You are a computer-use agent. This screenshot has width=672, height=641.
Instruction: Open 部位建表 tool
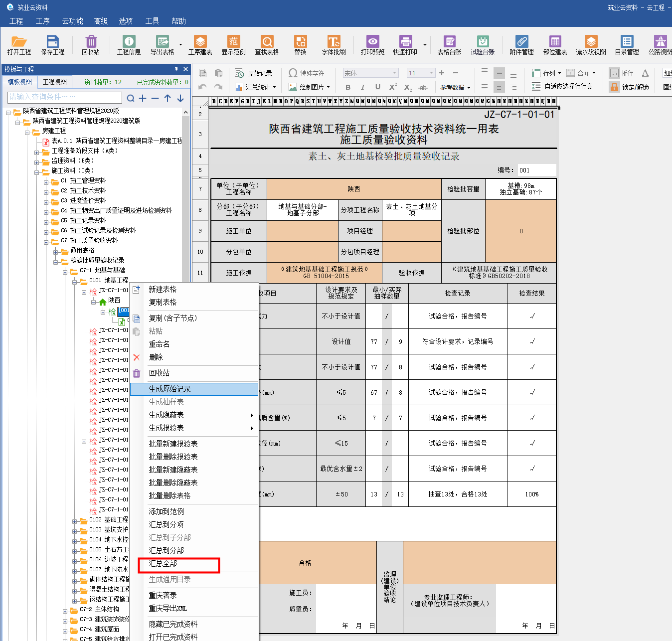click(555, 45)
